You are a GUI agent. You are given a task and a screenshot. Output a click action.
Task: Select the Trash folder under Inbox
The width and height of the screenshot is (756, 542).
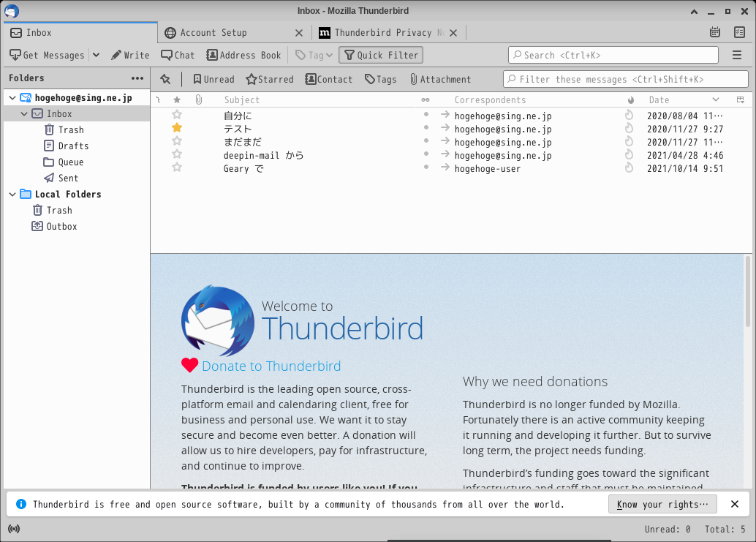[64, 129]
